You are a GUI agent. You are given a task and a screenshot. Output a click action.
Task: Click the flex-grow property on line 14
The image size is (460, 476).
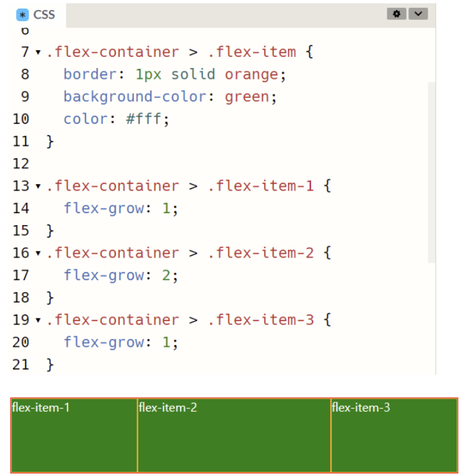[x=104, y=209]
